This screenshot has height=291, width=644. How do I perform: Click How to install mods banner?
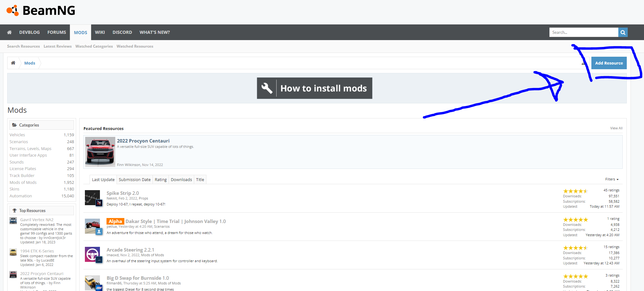coord(314,88)
